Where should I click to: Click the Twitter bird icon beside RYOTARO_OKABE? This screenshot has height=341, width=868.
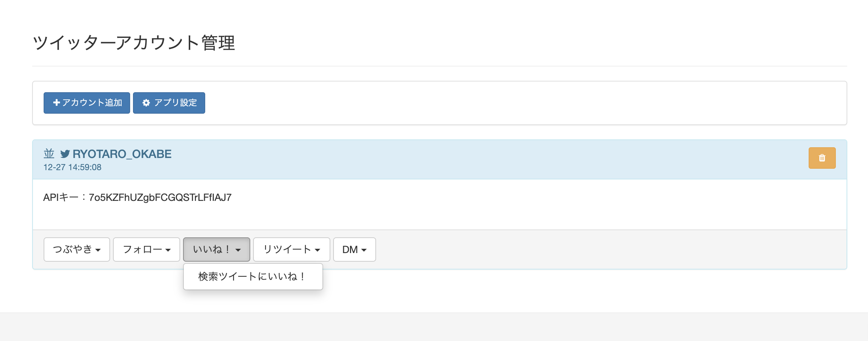tap(65, 154)
